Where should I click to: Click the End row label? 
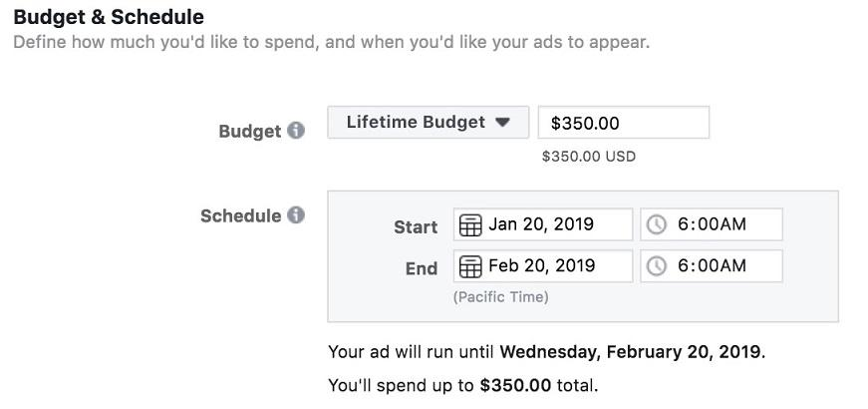click(422, 268)
